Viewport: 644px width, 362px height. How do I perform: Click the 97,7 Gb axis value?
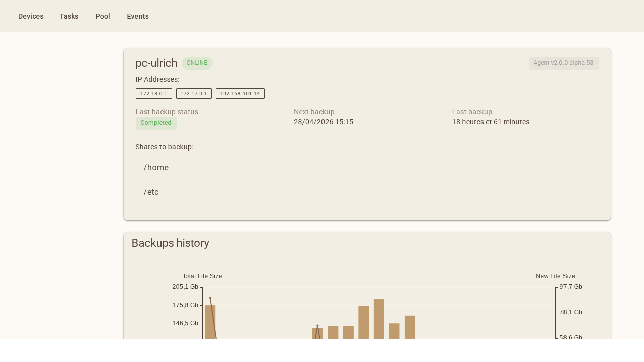(x=571, y=287)
